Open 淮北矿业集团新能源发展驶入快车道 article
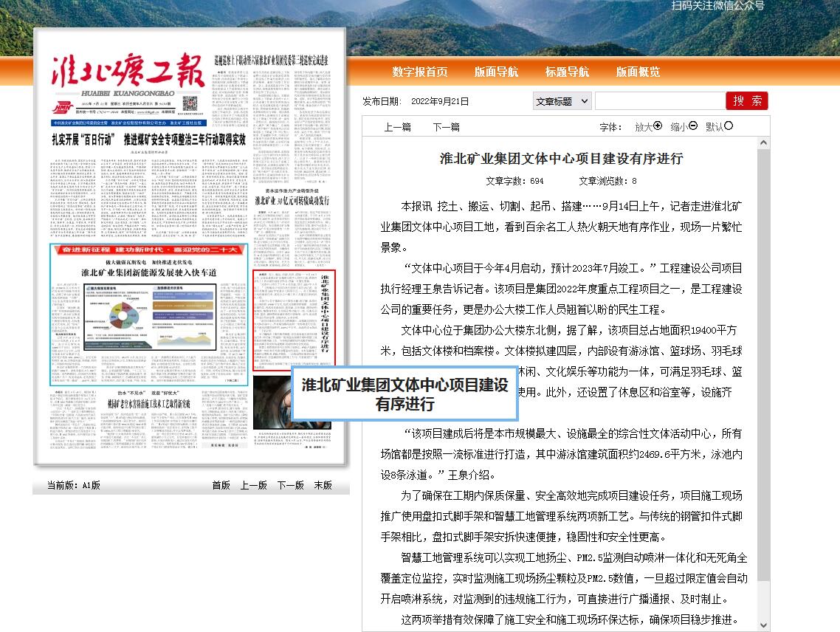 [x=148, y=272]
